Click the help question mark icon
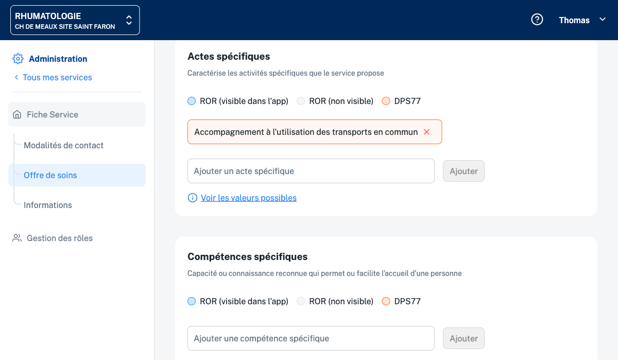618x364 pixels. coord(537,20)
